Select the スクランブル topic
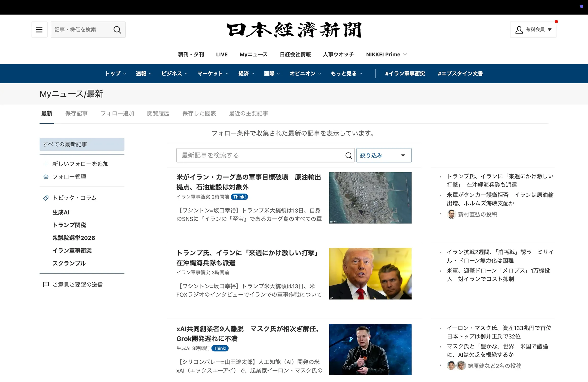Viewport: 588px width, 382px height. pyautogui.click(x=69, y=263)
